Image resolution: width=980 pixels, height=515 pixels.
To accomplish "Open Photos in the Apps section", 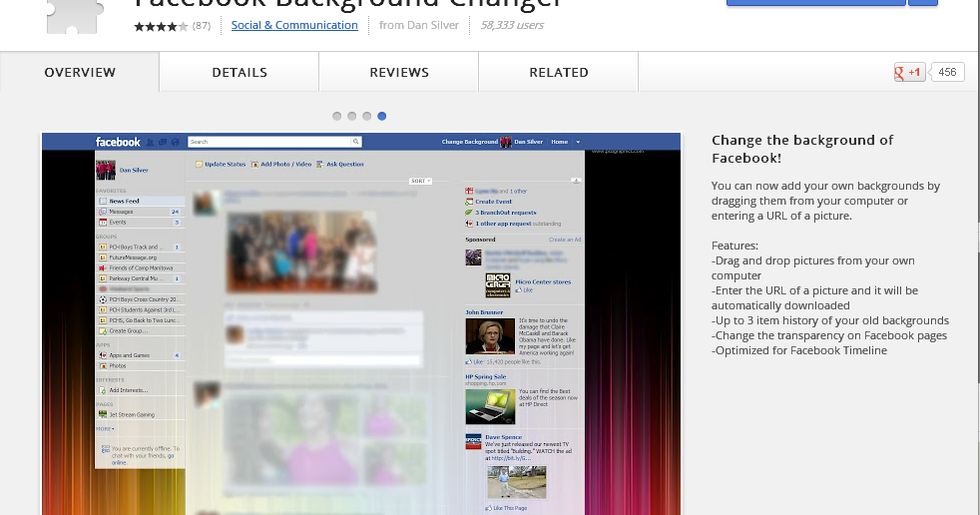I will coord(140,366).
